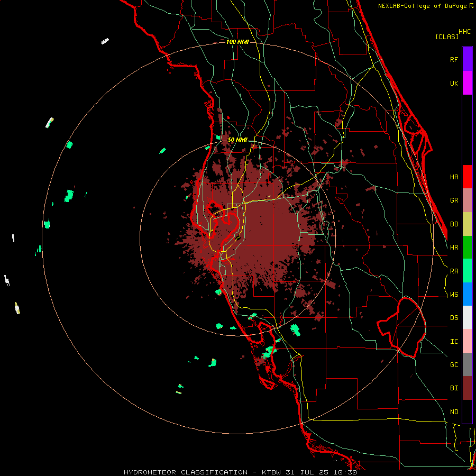Click the 100 NMI range ring label
The height and width of the screenshot is (476, 476).
coord(237,42)
